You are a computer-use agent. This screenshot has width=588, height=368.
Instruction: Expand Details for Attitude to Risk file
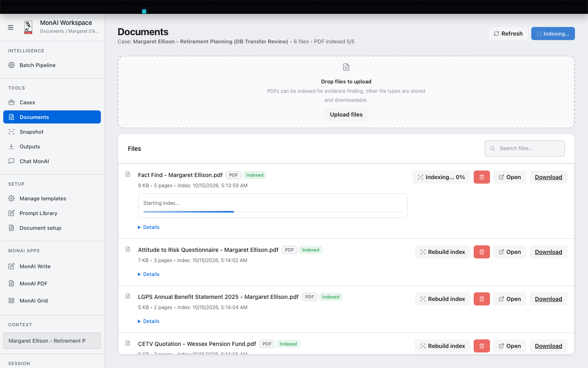(x=149, y=274)
